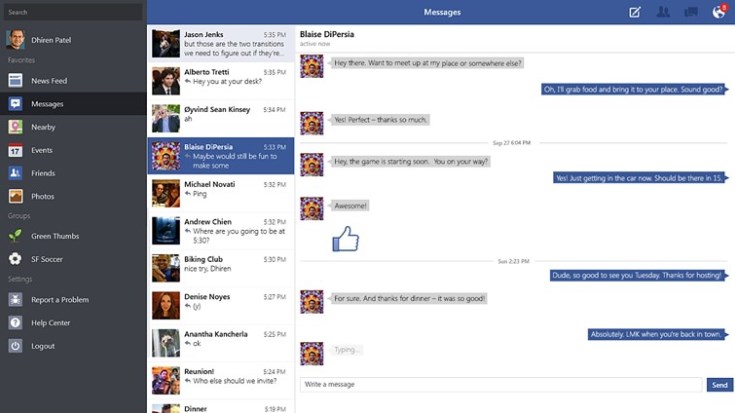The height and width of the screenshot is (413, 735).
Task: Open the Dinner conversation row
Action: 221,407
